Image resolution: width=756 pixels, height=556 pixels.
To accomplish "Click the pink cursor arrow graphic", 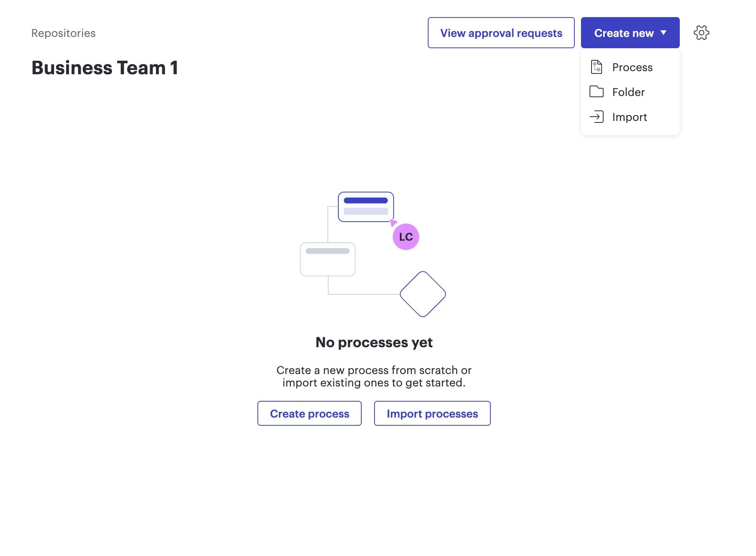I will pos(394,222).
